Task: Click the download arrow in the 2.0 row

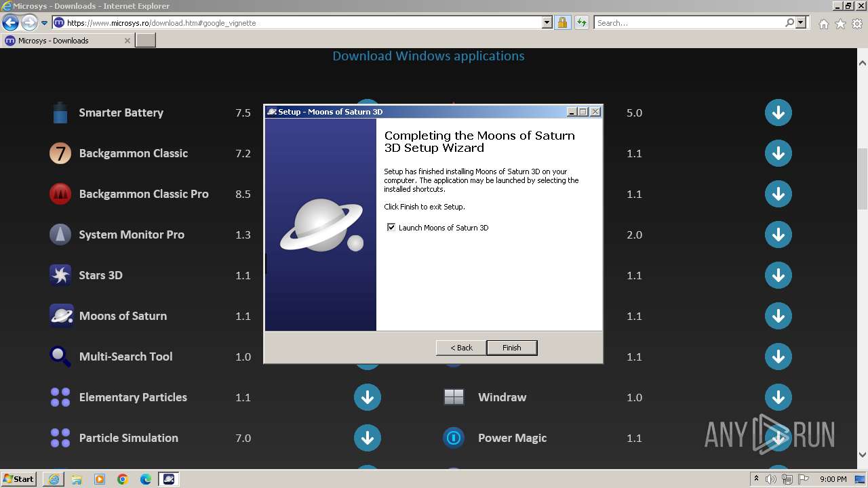Action: point(778,235)
